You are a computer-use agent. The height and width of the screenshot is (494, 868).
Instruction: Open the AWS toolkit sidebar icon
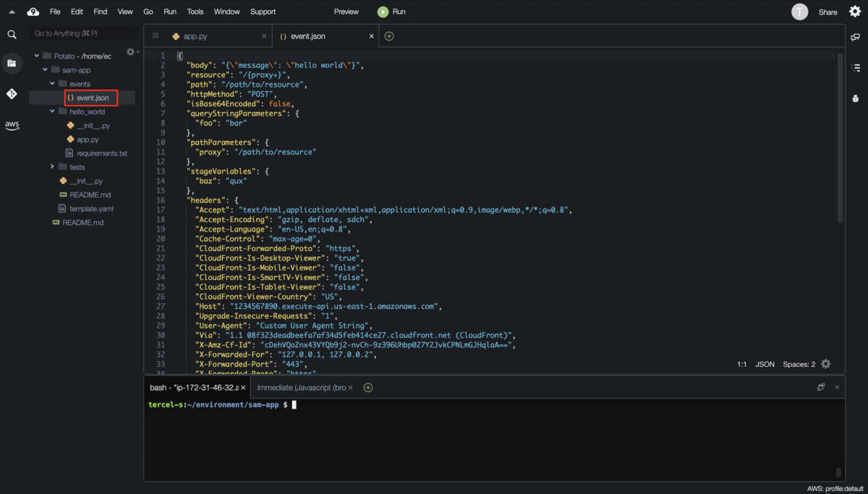(x=12, y=125)
